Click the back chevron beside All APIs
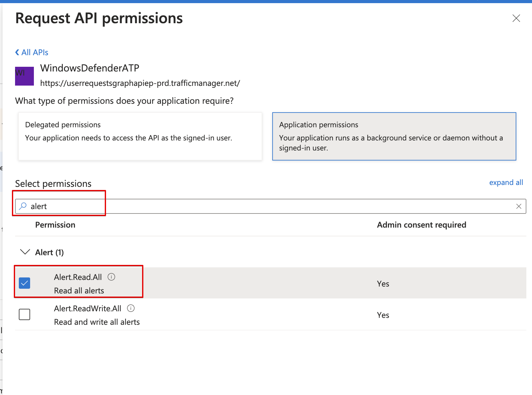This screenshot has width=532, height=395. click(17, 52)
